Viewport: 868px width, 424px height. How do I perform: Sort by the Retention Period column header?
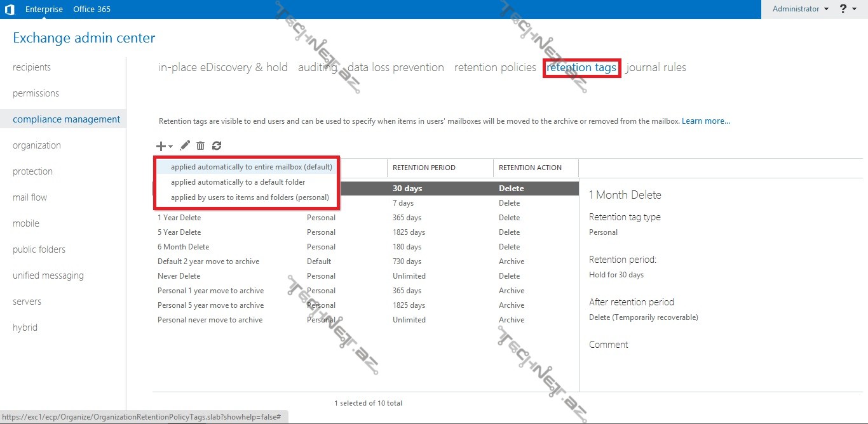pyautogui.click(x=424, y=168)
